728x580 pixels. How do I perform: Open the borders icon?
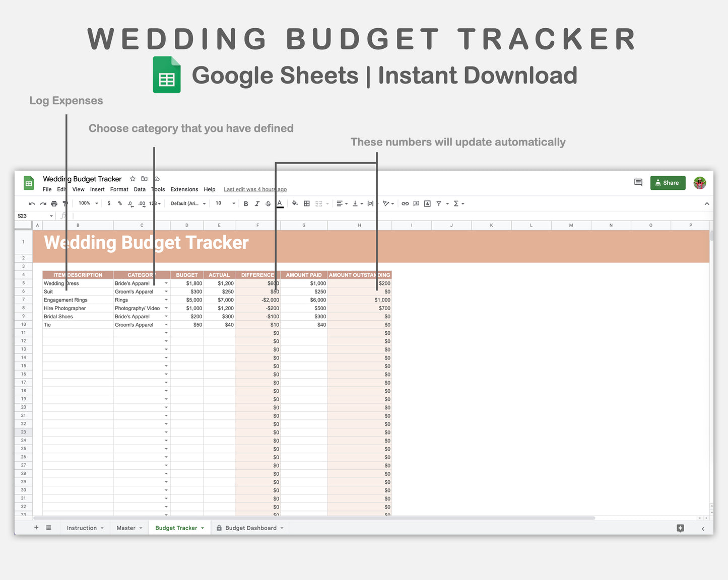[x=306, y=203]
